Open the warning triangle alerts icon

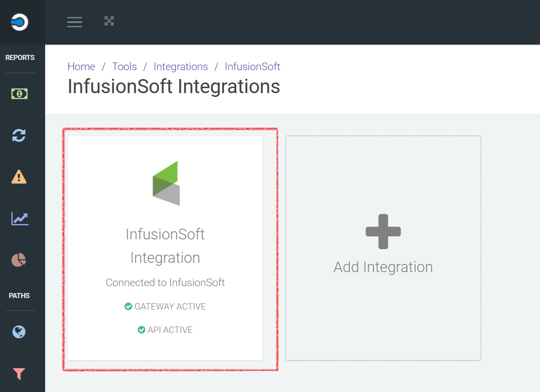pyautogui.click(x=19, y=176)
